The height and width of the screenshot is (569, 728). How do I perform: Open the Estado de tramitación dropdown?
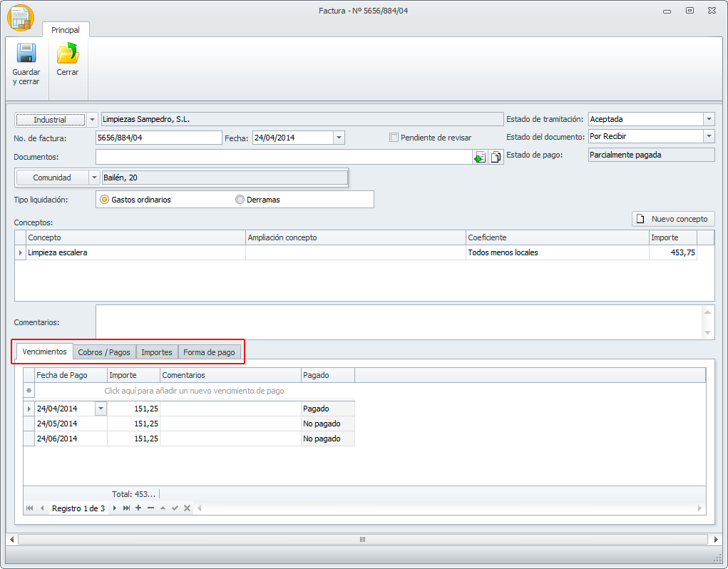point(708,120)
